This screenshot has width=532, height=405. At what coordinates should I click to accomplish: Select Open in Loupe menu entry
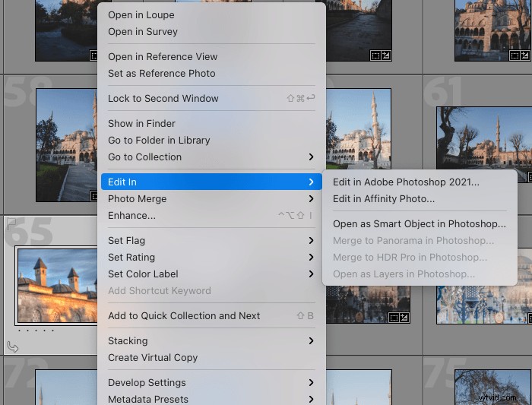pos(211,15)
